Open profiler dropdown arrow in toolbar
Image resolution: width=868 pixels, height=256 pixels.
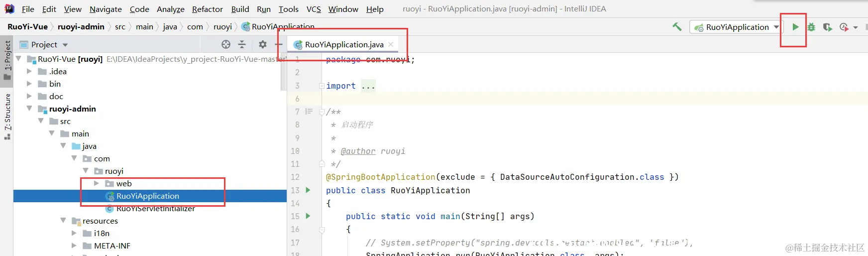(x=856, y=27)
